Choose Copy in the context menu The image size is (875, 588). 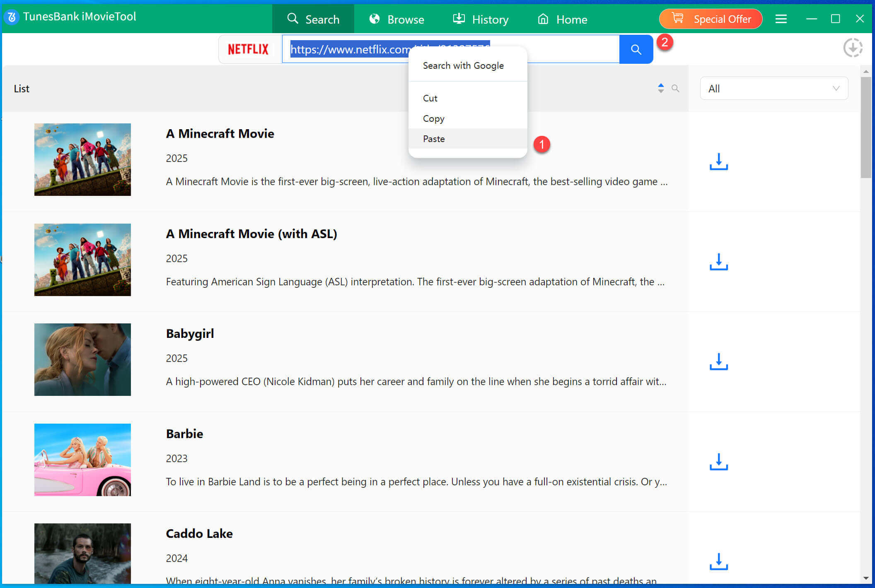tap(433, 118)
